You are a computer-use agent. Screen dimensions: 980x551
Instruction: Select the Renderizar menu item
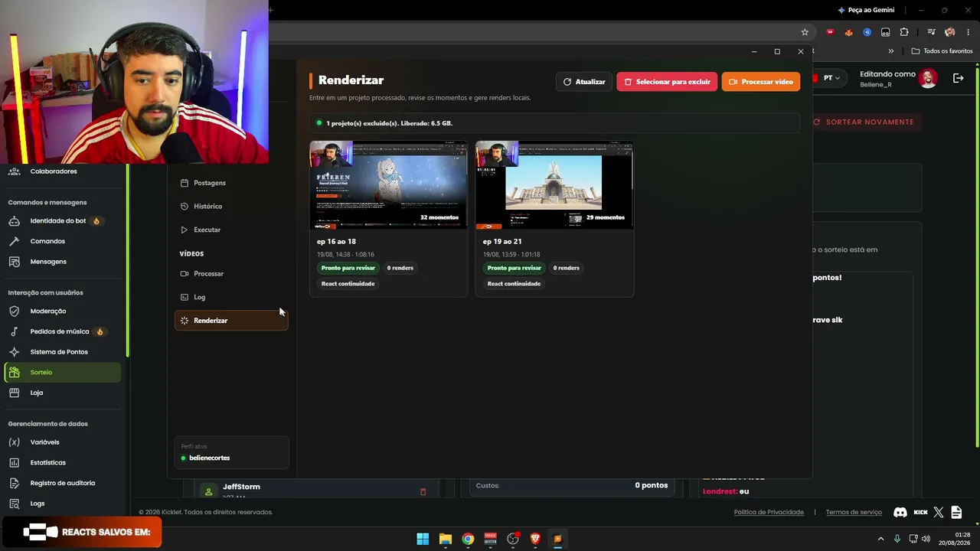[x=231, y=321]
